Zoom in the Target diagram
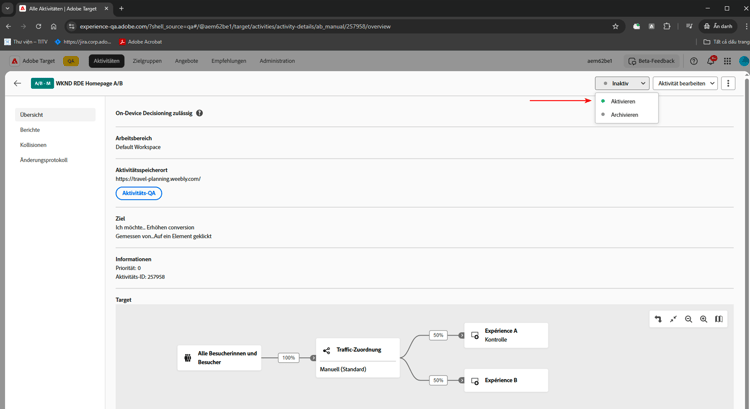Viewport: 750px width, 409px height. click(x=704, y=319)
